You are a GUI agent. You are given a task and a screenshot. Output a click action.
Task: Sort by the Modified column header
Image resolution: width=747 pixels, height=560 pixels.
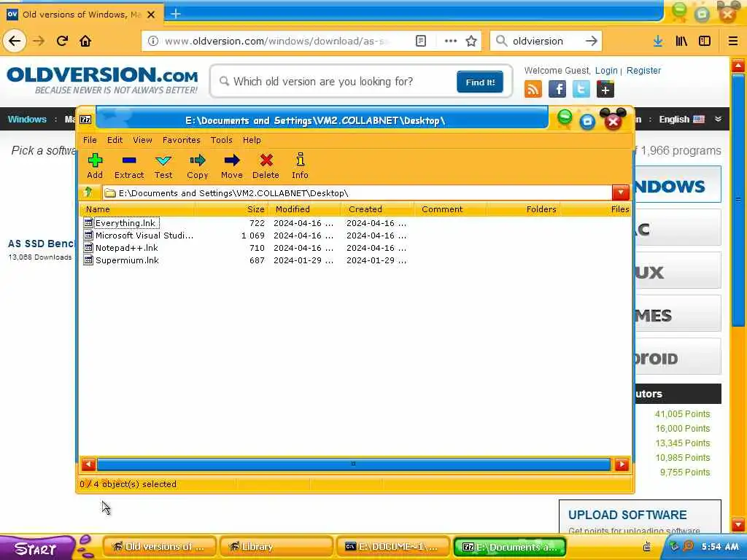305,209
